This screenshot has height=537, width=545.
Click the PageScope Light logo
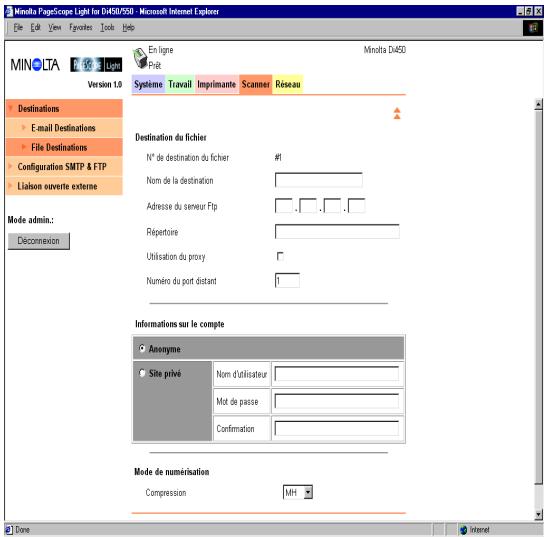click(96, 65)
